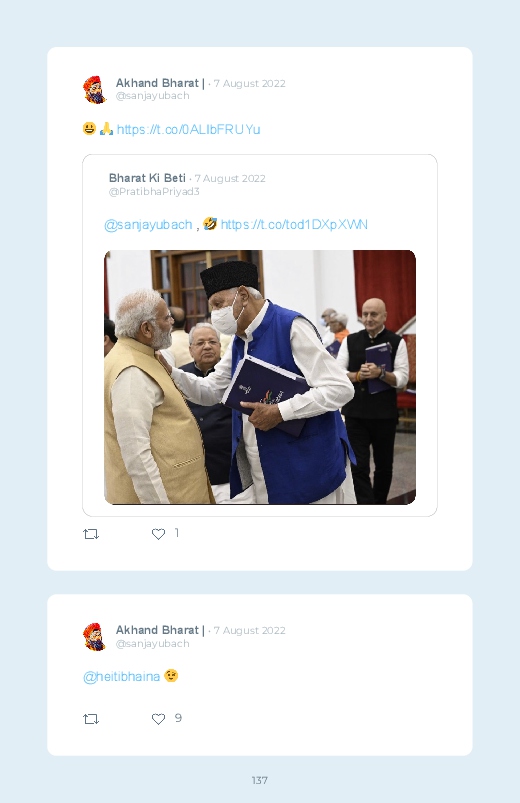The image size is (520, 803).
Task: Click the like count 9 on second tweet
Action: (178, 718)
